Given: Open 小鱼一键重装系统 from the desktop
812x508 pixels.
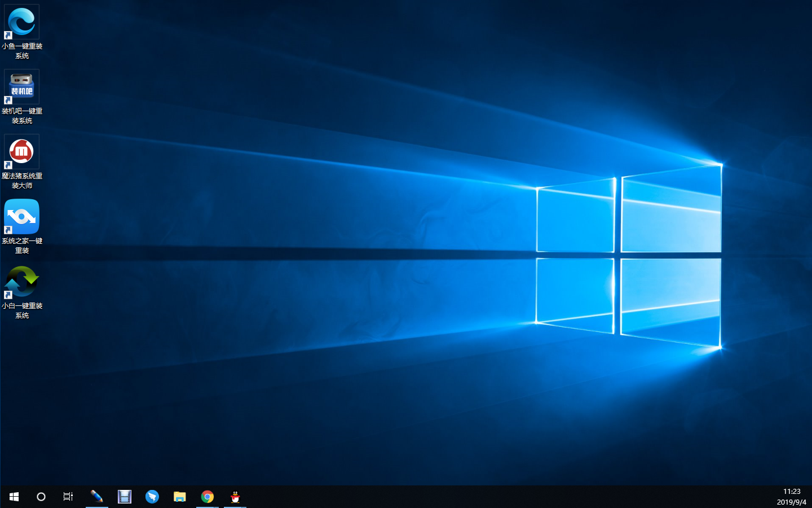Looking at the screenshot, I should tap(21, 21).
